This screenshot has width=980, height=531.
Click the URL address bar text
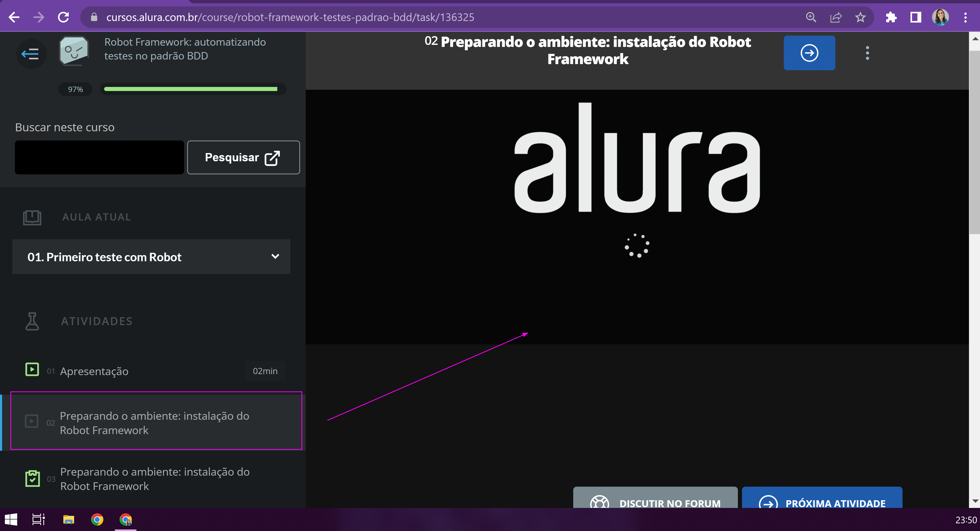[x=290, y=17]
